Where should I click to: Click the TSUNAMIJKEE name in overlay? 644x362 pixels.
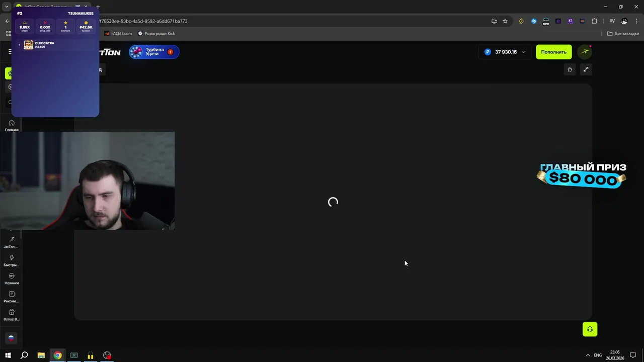[80, 14]
